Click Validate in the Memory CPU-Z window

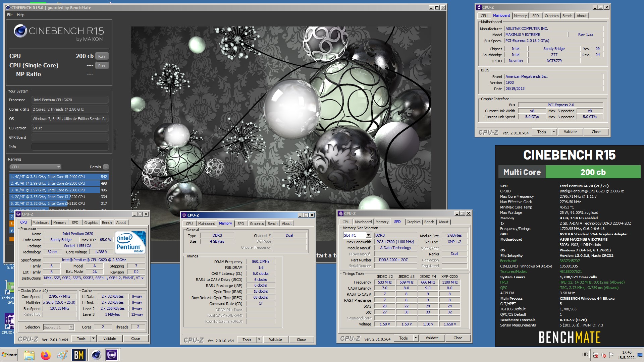[275, 340]
